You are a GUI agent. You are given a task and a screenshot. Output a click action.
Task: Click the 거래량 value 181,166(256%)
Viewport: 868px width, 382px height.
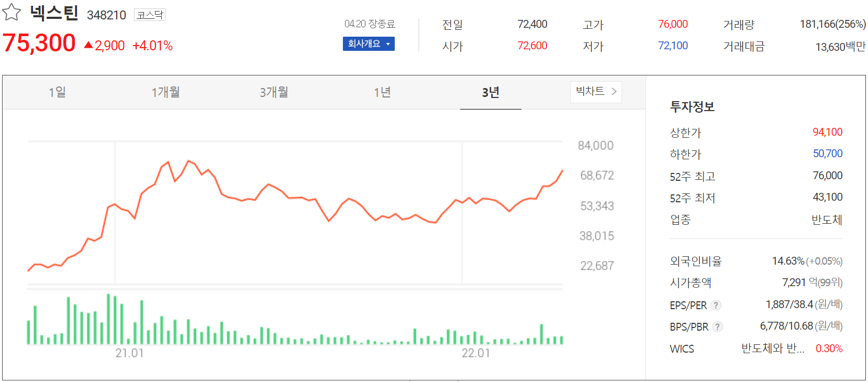pos(832,24)
